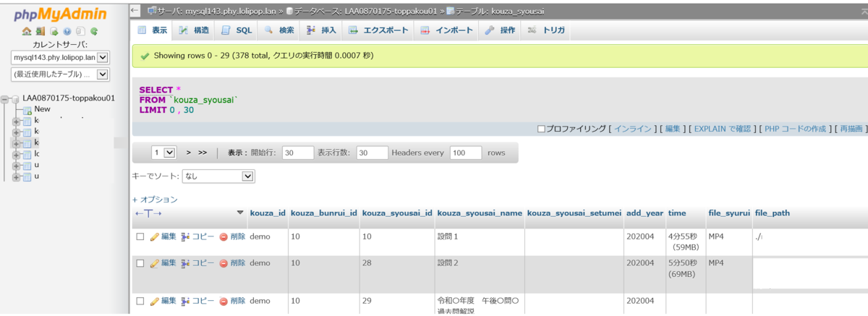Click the EXPLAIN で確認 link
This screenshot has width=868, height=316.
click(x=723, y=129)
